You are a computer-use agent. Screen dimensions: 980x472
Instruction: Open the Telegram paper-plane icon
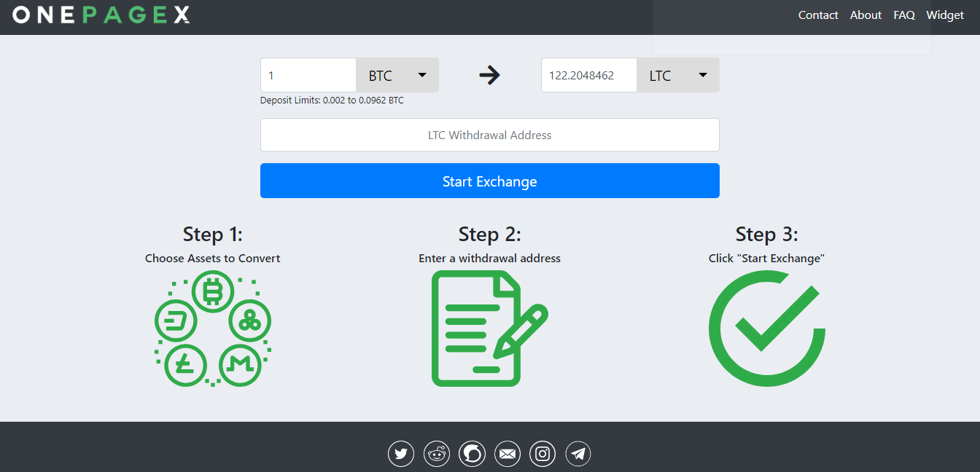coord(578,454)
